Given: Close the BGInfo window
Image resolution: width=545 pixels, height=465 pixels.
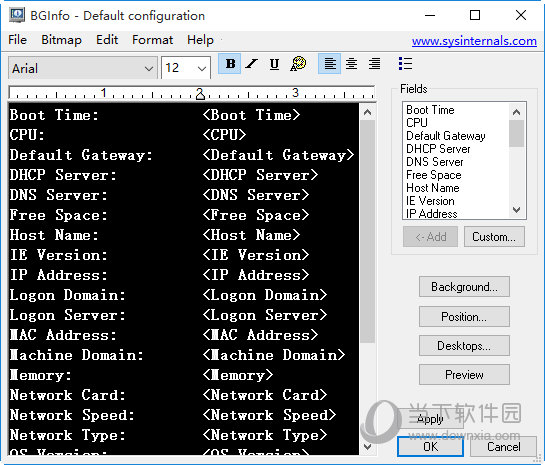Looking at the screenshot, I should coord(521,15).
